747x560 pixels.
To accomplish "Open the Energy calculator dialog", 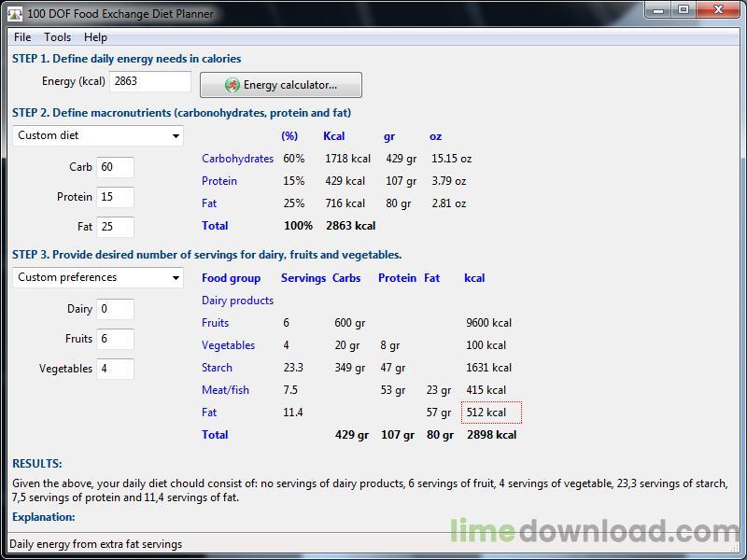I will [280, 85].
